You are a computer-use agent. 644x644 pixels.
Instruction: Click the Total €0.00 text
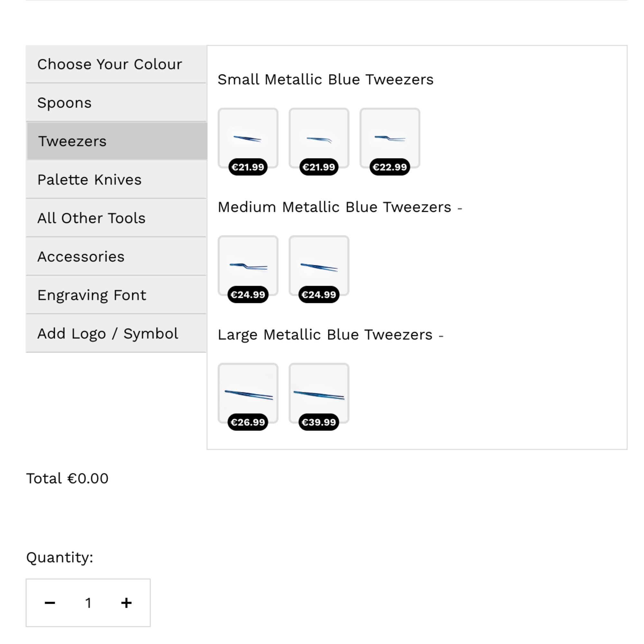67,478
